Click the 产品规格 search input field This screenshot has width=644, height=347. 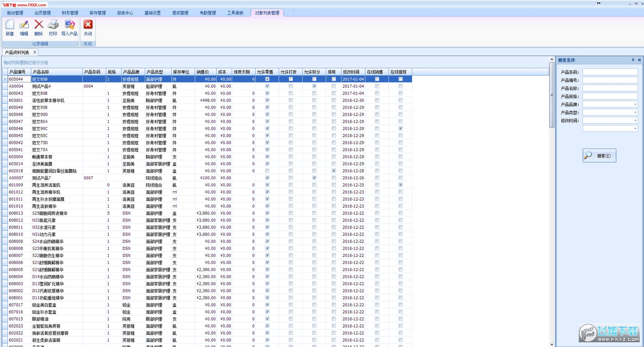point(610,96)
